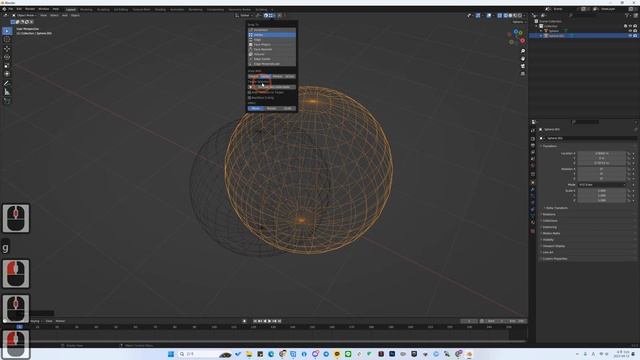The width and height of the screenshot is (640, 360).
Task: Select the Transform tool
Action: tap(7, 74)
